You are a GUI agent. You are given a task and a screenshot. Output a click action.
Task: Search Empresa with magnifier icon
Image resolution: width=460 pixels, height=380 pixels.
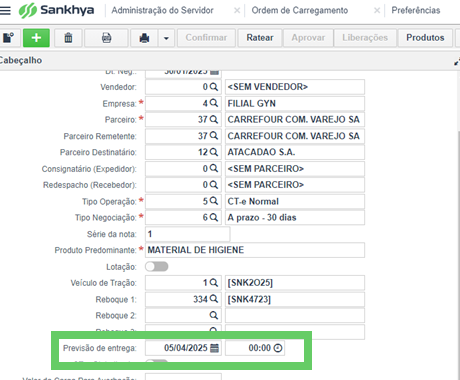click(214, 103)
